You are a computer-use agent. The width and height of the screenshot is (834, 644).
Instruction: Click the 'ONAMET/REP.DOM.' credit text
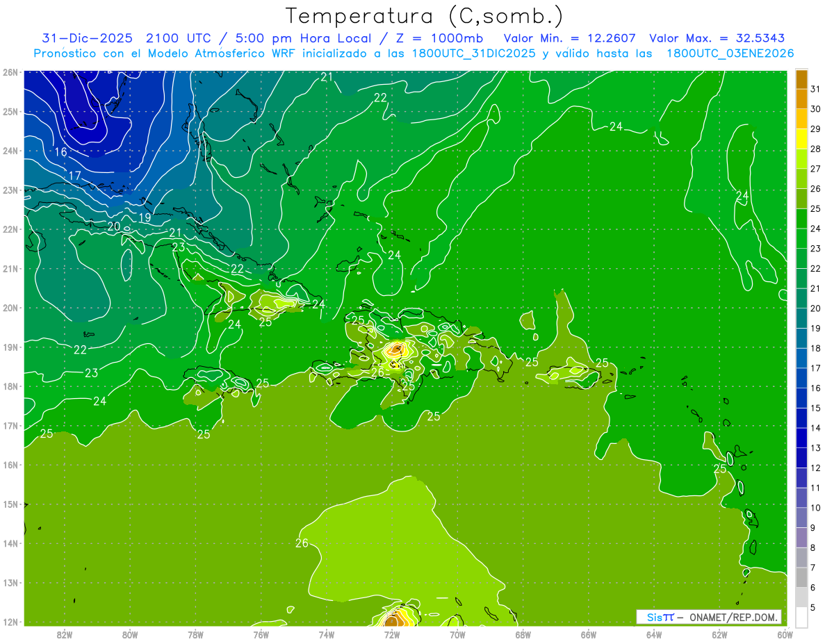click(735, 617)
